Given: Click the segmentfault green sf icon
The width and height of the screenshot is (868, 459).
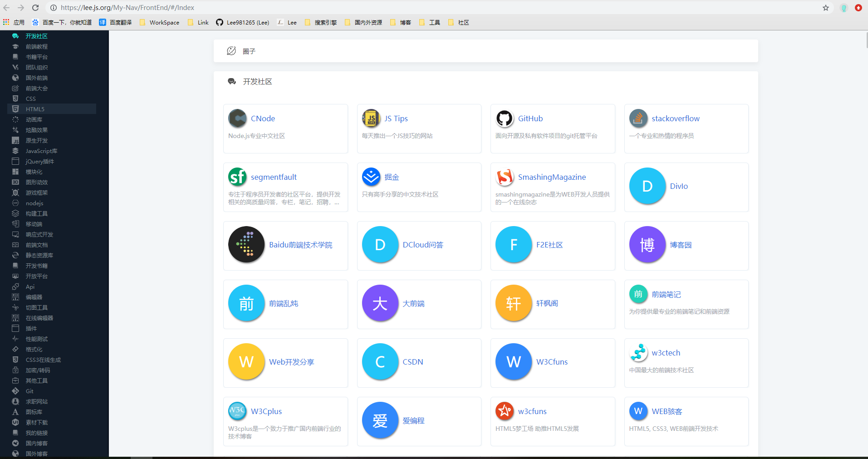Looking at the screenshot, I should (237, 177).
